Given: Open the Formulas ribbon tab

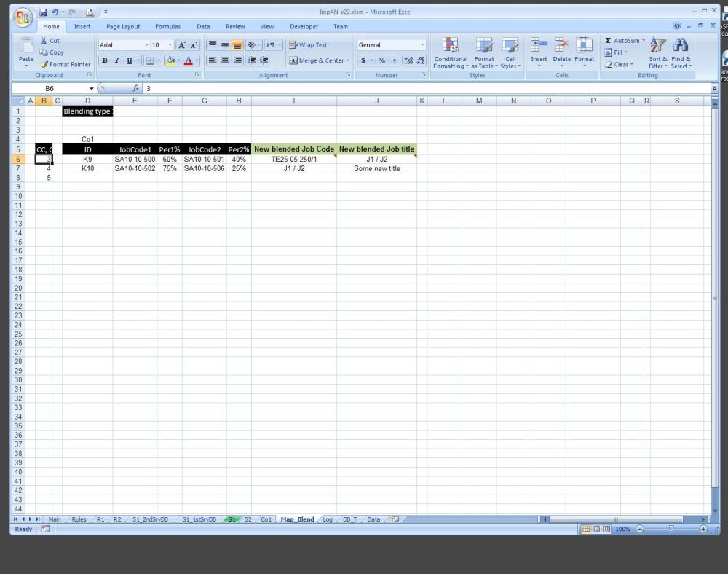Looking at the screenshot, I should click(167, 27).
